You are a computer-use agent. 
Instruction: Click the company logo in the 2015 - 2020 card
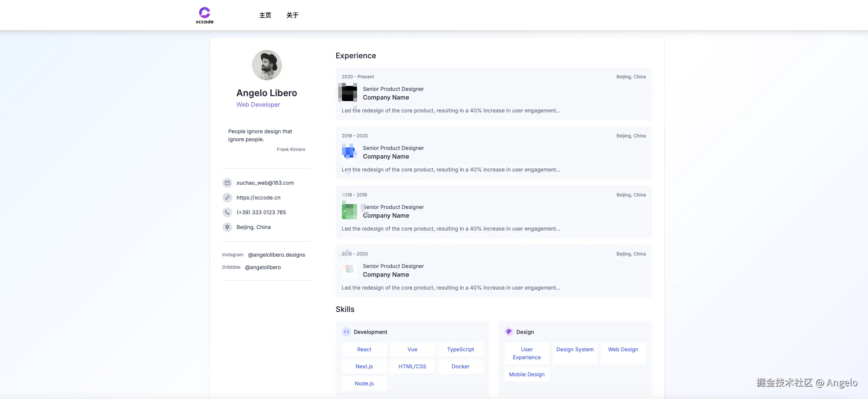pyautogui.click(x=349, y=270)
